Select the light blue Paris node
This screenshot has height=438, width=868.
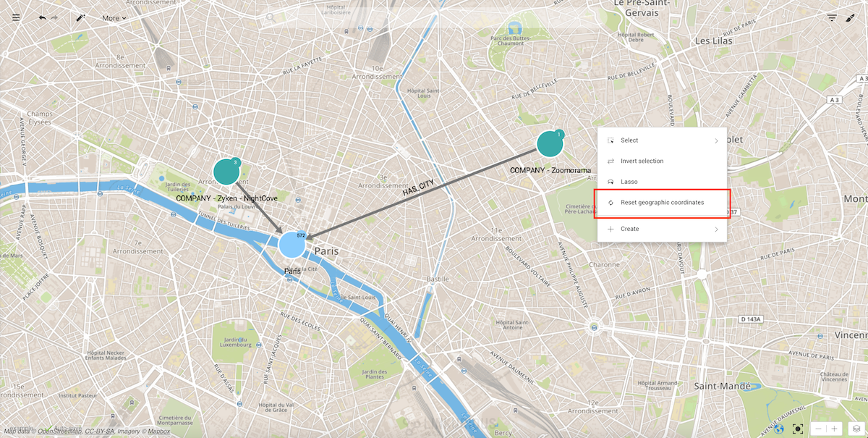292,245
